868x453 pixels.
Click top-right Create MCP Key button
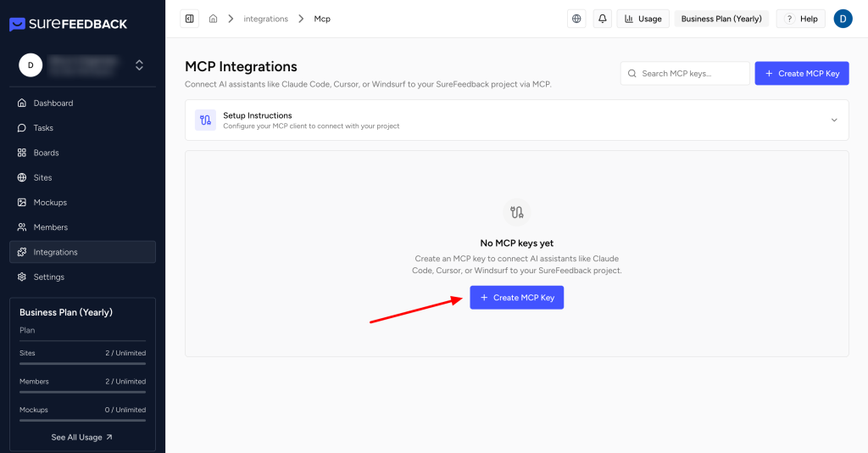[802, 73]
